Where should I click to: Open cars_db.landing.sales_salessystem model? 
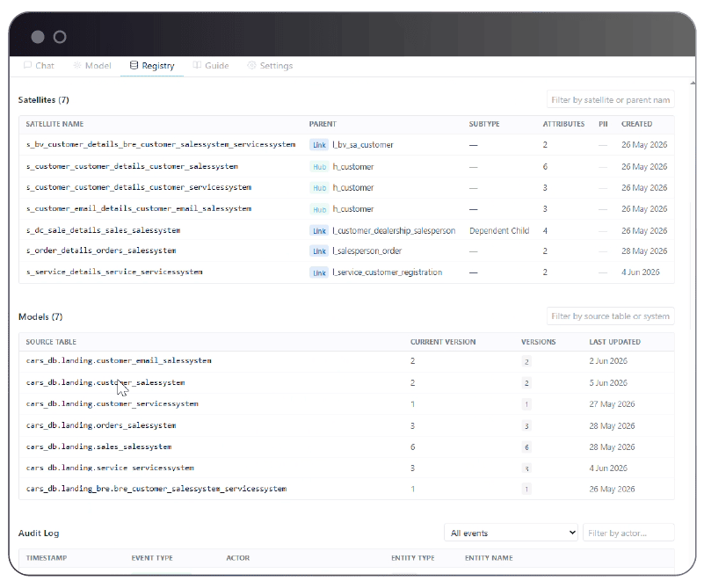pos(98,446)
